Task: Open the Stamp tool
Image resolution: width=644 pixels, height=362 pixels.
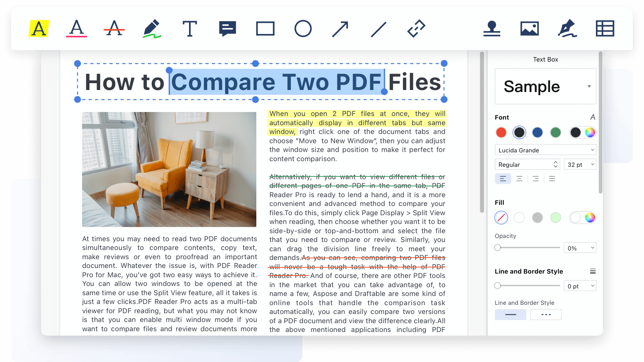Action: click(x=492, y=29)
